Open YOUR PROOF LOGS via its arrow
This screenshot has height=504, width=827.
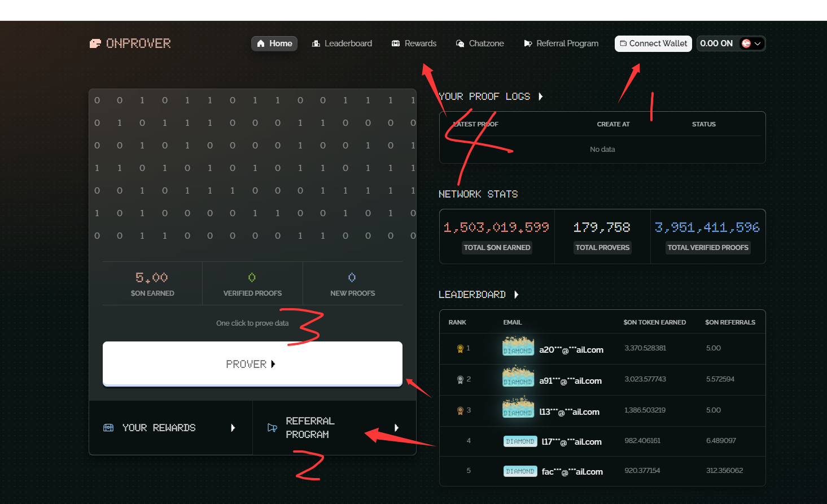coord(541,96)
